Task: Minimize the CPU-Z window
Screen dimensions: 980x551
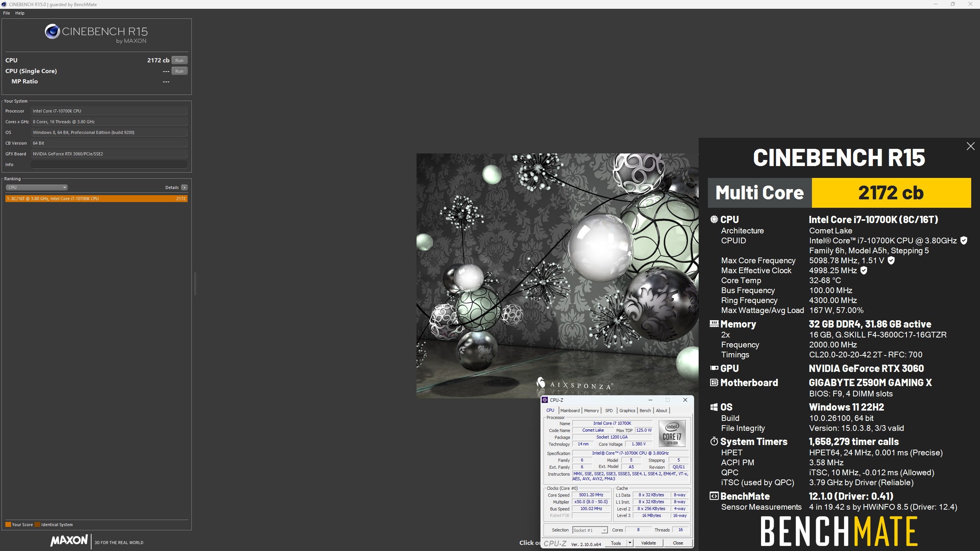Action: pyautogui.click(x=650, y=400)
